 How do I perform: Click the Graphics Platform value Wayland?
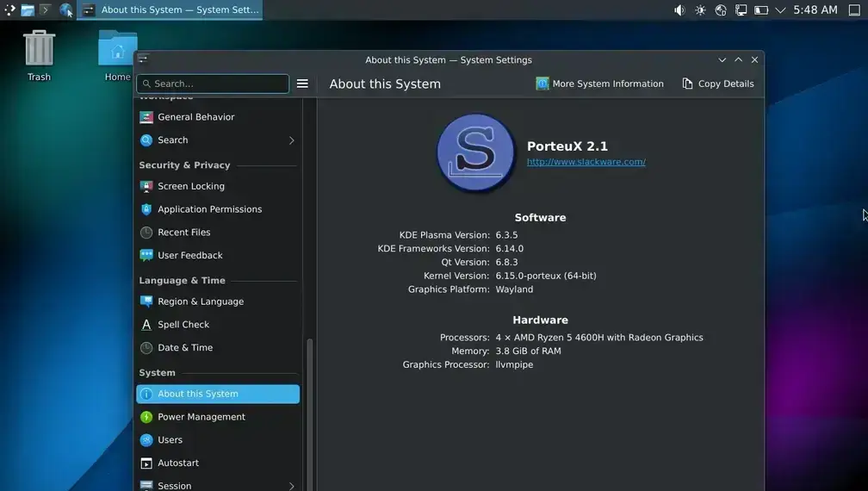coord(514,289)
